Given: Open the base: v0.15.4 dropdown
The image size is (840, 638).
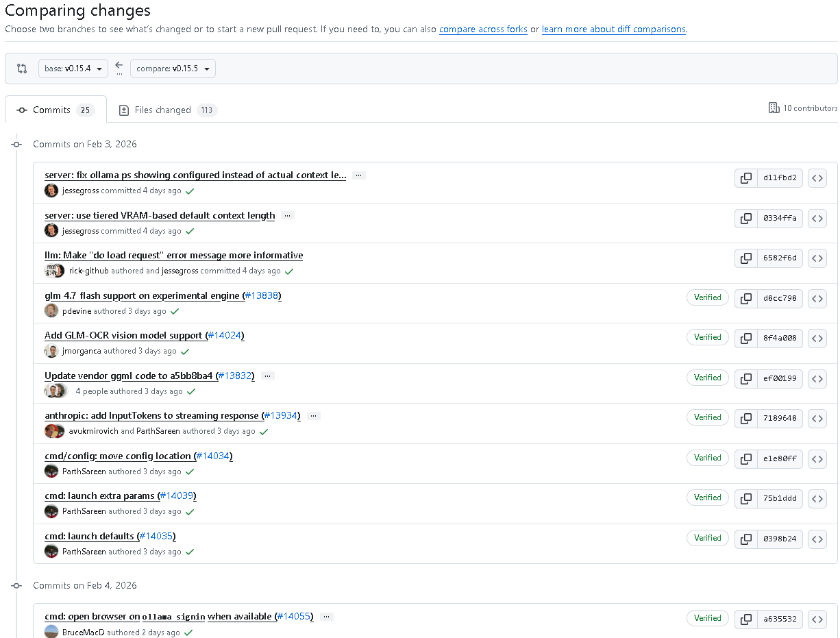Looking at the screenshot, I should 73,69.
